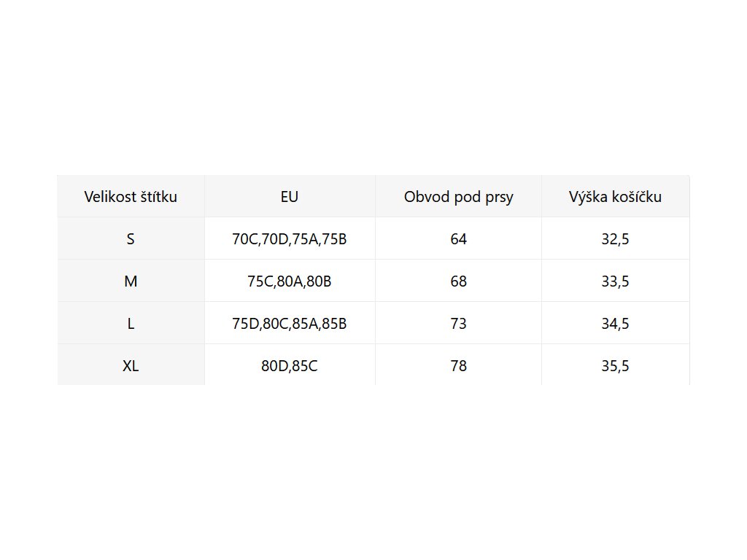Image resolution: width=747 pixels, height=560 pixels.
Task: Select the underbust value '68'
Action: click(x=458, y=281)
